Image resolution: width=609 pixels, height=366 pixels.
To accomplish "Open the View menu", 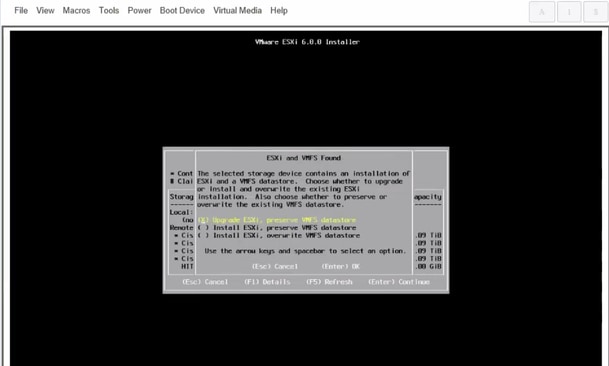I will coord(45,10).
